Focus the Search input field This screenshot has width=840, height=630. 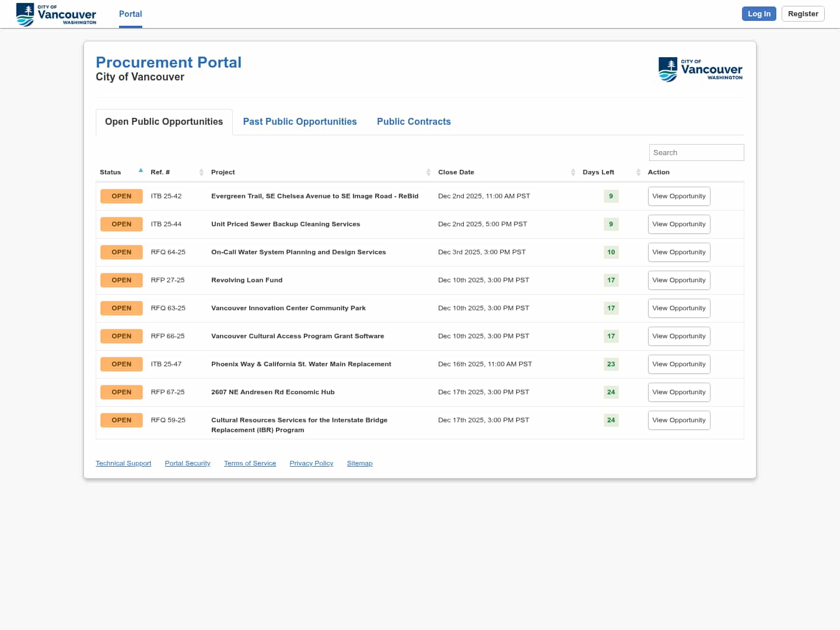tap(696, 152)
